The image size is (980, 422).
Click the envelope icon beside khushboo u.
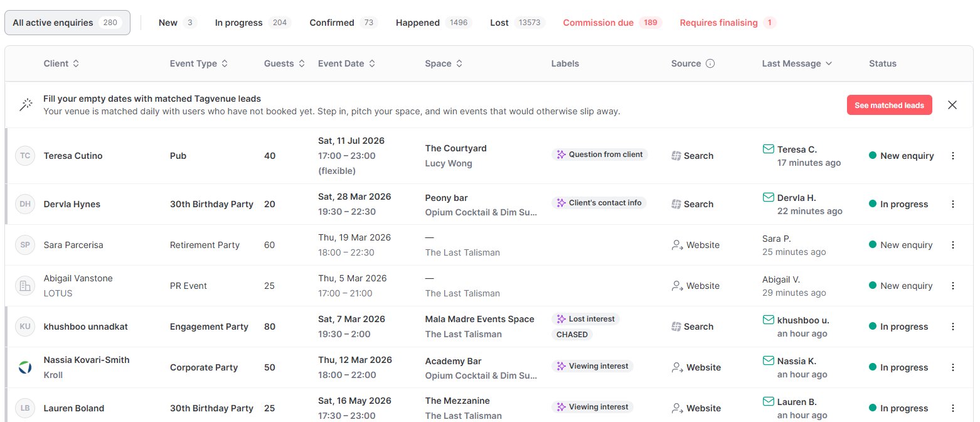[x=768, y=320]
